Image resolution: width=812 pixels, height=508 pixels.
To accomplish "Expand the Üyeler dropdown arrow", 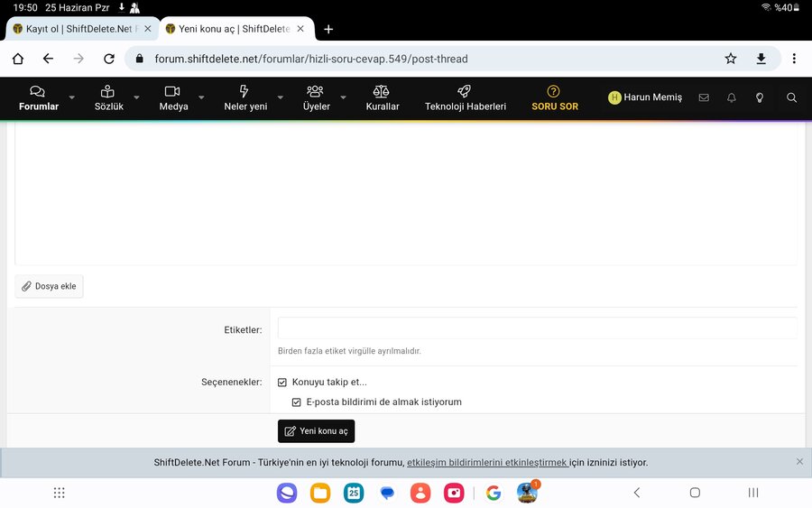I will (344, 97).
